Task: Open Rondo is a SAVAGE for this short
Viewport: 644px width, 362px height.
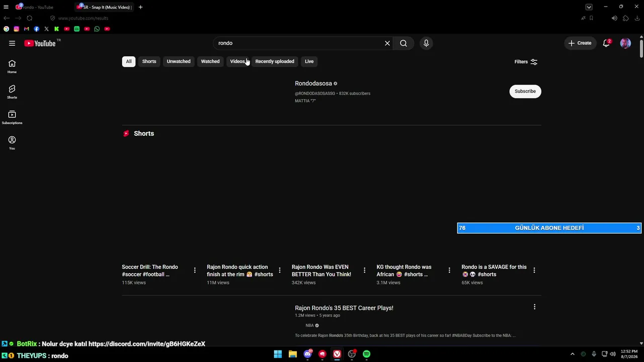Action: pos(494,270)
